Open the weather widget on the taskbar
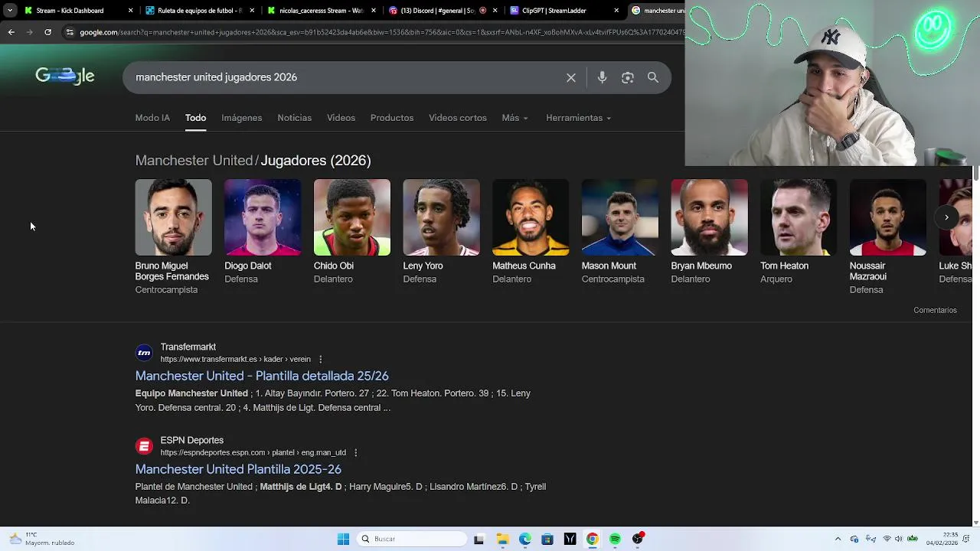Viewport: 980px width, 551px height. [42, 539]
